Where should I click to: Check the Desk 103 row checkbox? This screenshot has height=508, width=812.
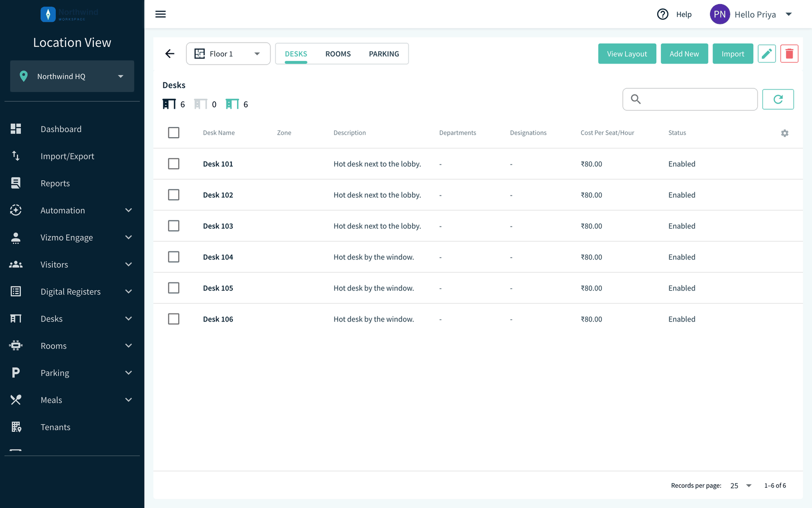tap(174, 226)
